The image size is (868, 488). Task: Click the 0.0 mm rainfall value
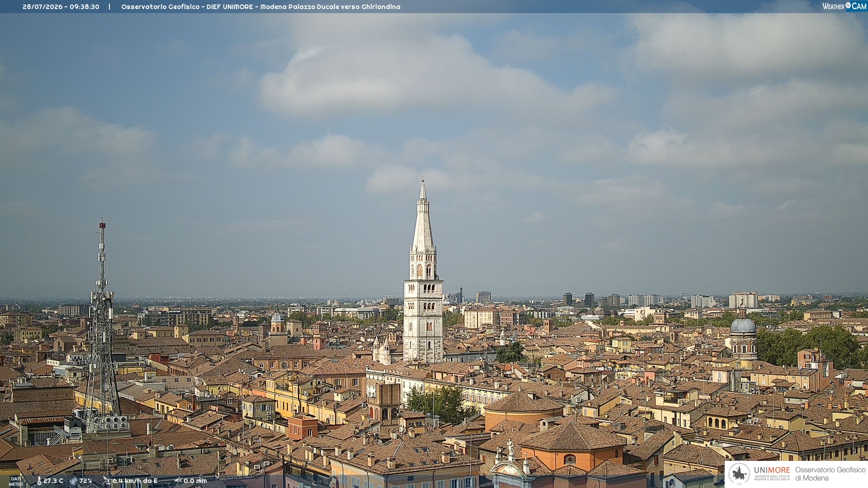coord(195,481)
